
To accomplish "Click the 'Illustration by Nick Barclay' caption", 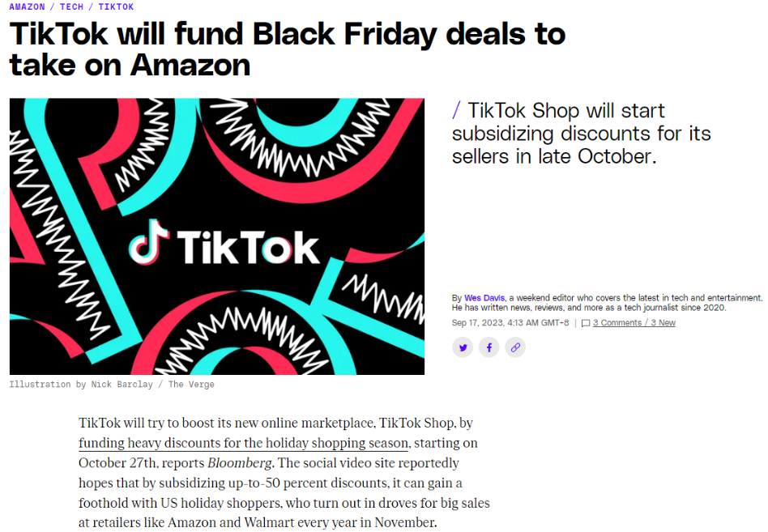I will pos(112,384).
